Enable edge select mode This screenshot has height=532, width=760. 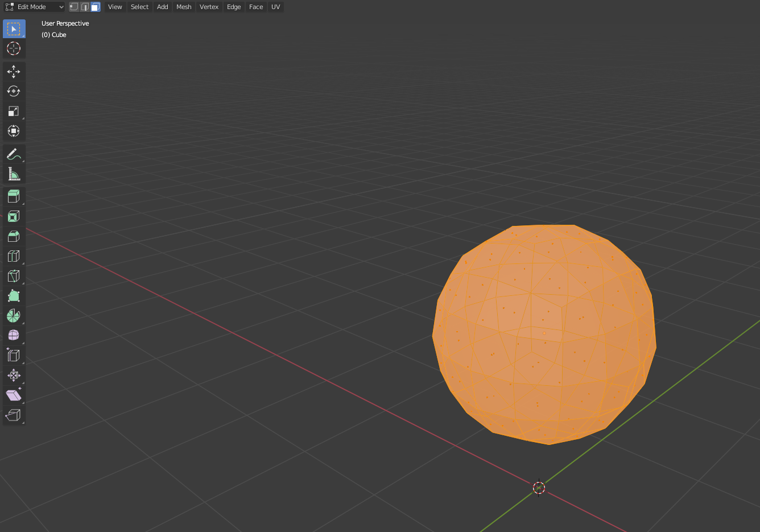pyautogui.click(x=85, y=7)
